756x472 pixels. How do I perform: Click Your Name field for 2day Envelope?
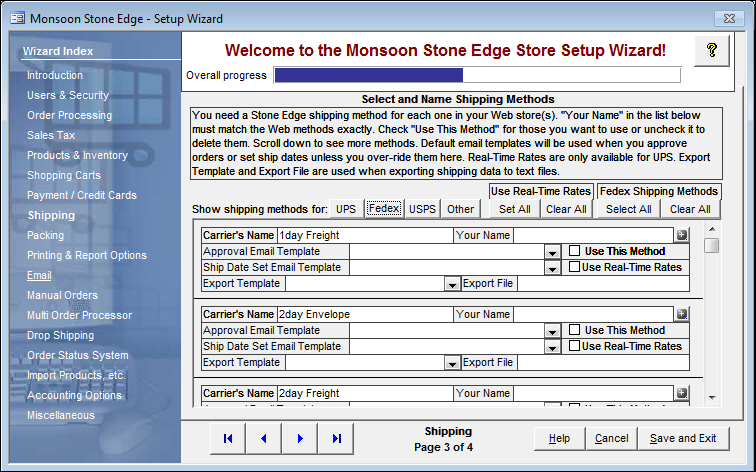[x=594, y=314]
